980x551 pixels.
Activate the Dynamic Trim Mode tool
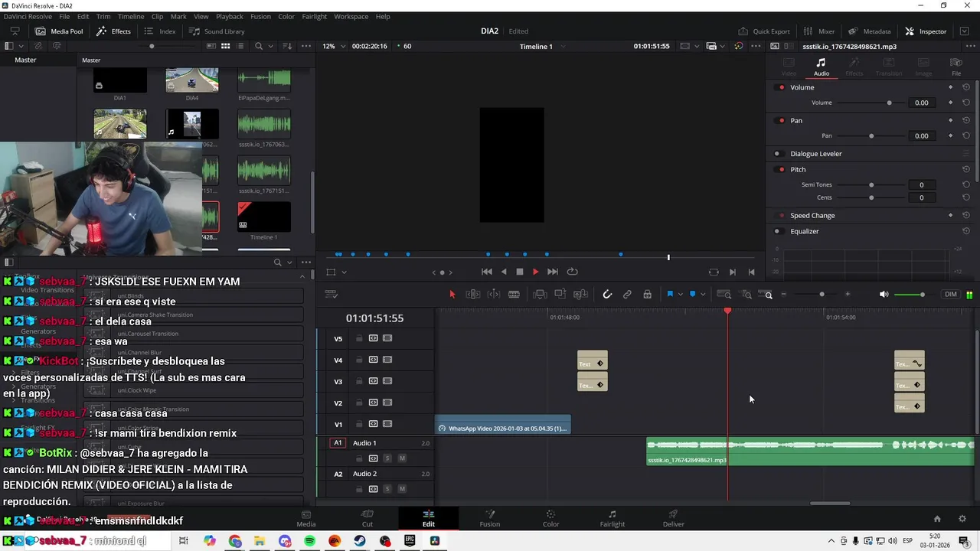click(x=494, y=295)
